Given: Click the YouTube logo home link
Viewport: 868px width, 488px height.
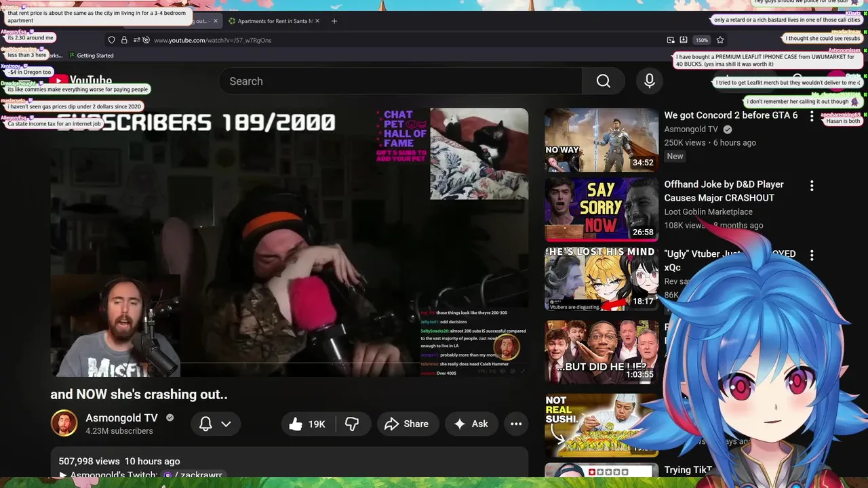Looking at the screenshot, I should [81, 81].
